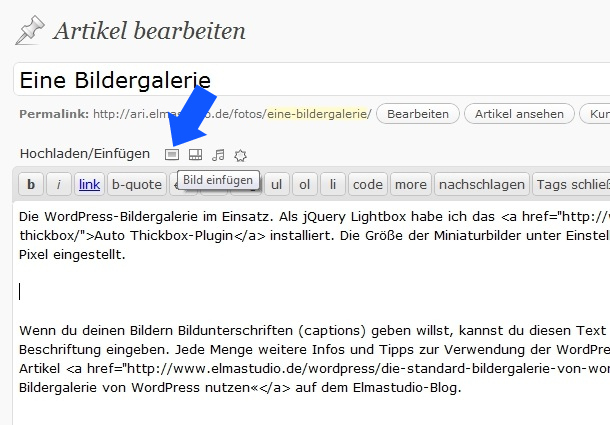
Task: Place cursor on empty editor line
Action: click(311, 292)
